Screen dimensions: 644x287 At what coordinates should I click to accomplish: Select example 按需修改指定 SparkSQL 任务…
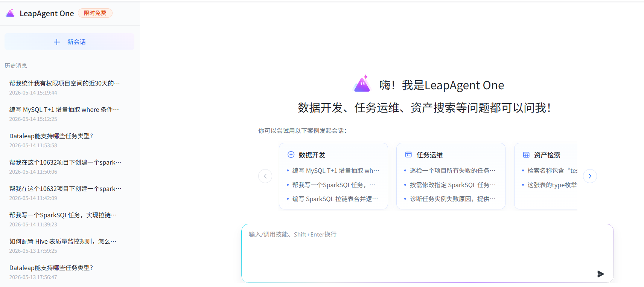[x=452, y=185]
